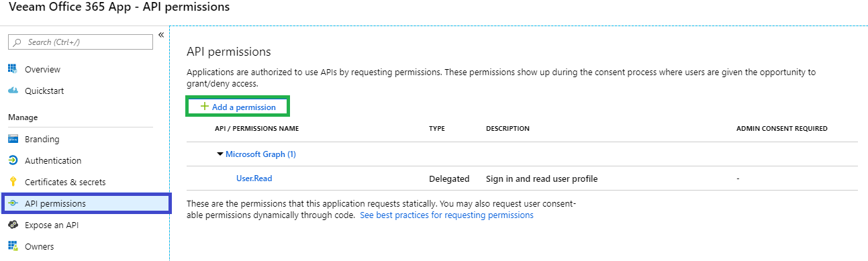Click the API permissions heading
The height and width of the screenshot is (261, 868).
click(x=228, y=52)
